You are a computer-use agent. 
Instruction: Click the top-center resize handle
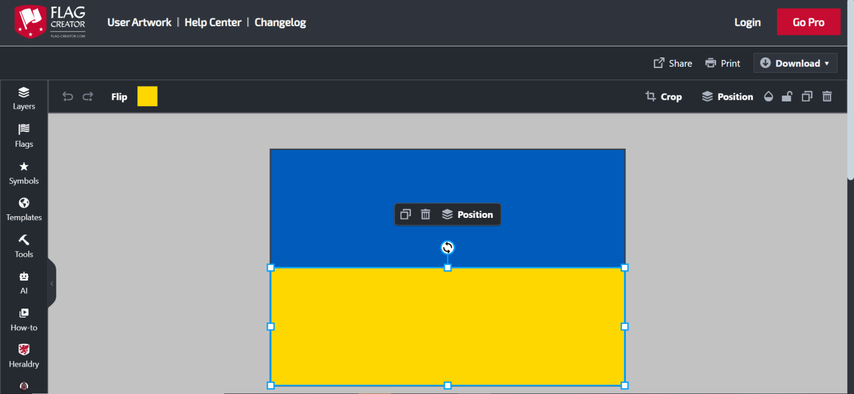(447, 268)
